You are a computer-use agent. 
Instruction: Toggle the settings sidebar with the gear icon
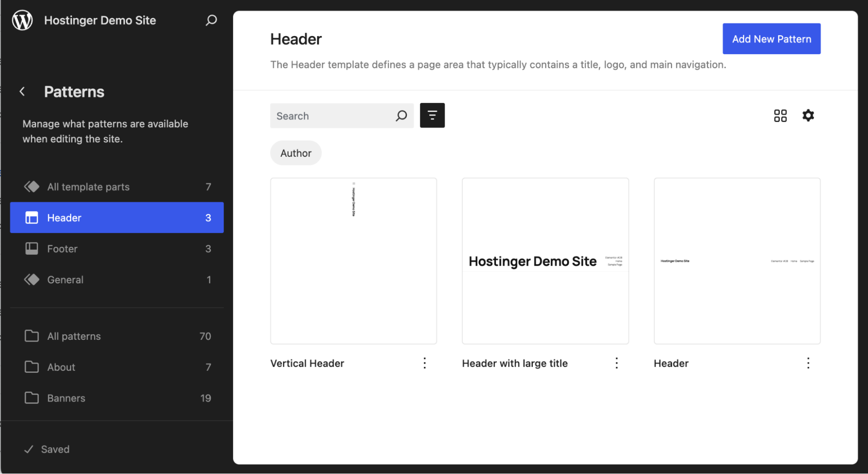(x=808, y=115)
